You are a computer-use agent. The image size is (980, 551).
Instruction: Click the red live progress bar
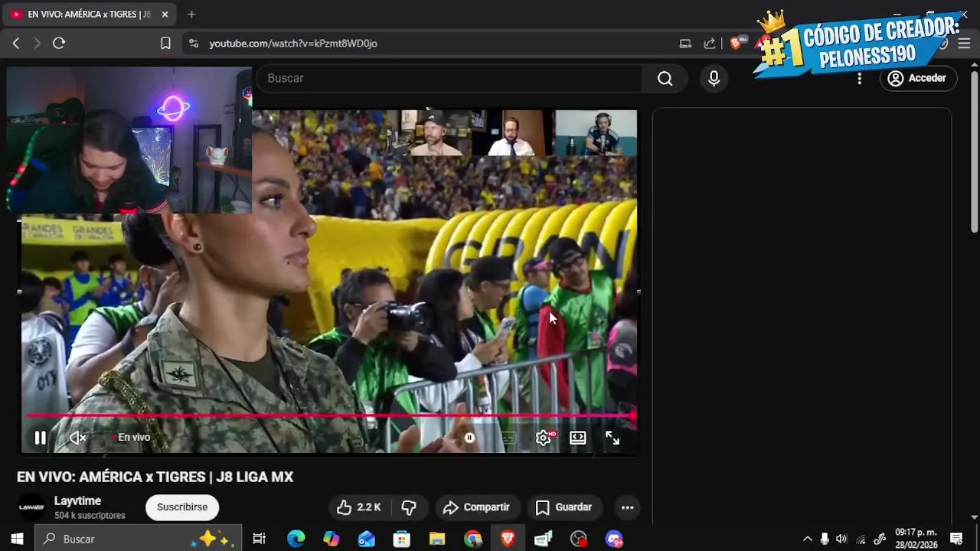click(x=331, y=416)
